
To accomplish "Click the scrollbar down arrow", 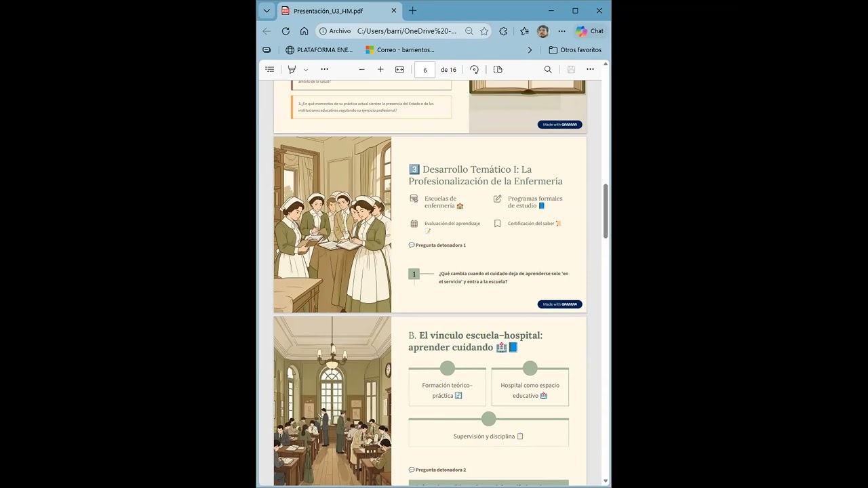I will pos(606,482).
